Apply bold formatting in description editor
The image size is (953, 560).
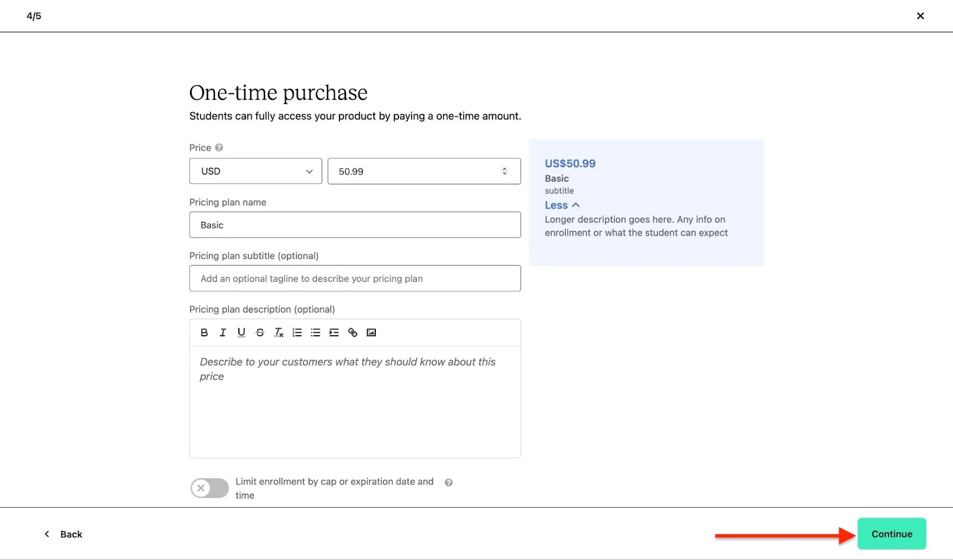tap(204, 333)
